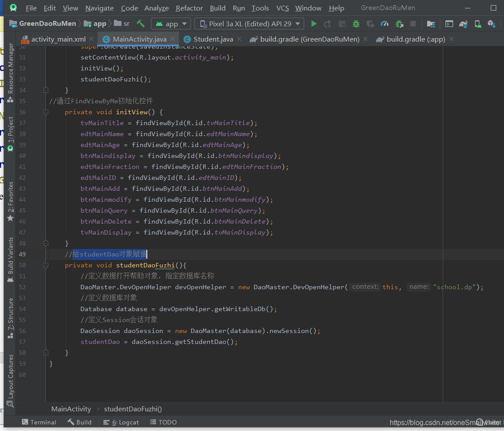This screenshot has height=431, width=504.
Task: Open the File menu
Action: [x=31, y=8]
